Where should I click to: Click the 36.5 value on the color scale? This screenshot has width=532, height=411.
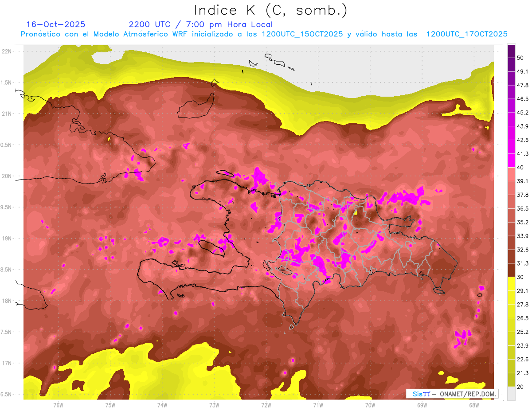pos(523,208)
